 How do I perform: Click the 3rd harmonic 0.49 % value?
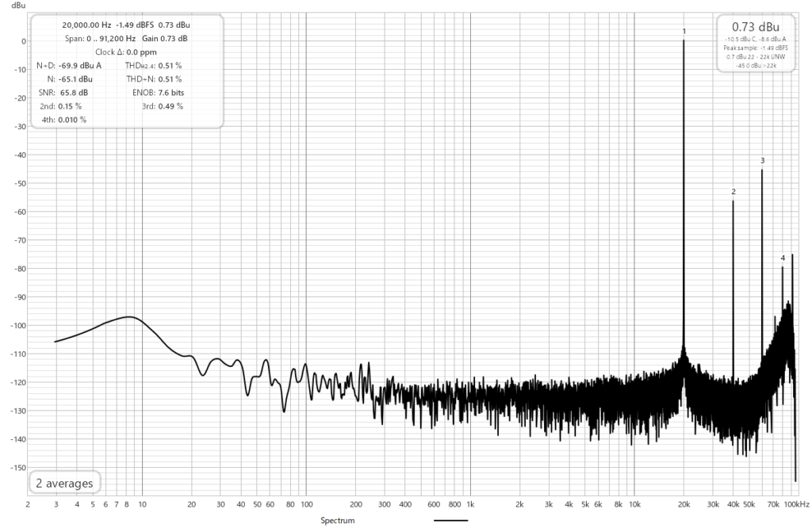point(170,105)
